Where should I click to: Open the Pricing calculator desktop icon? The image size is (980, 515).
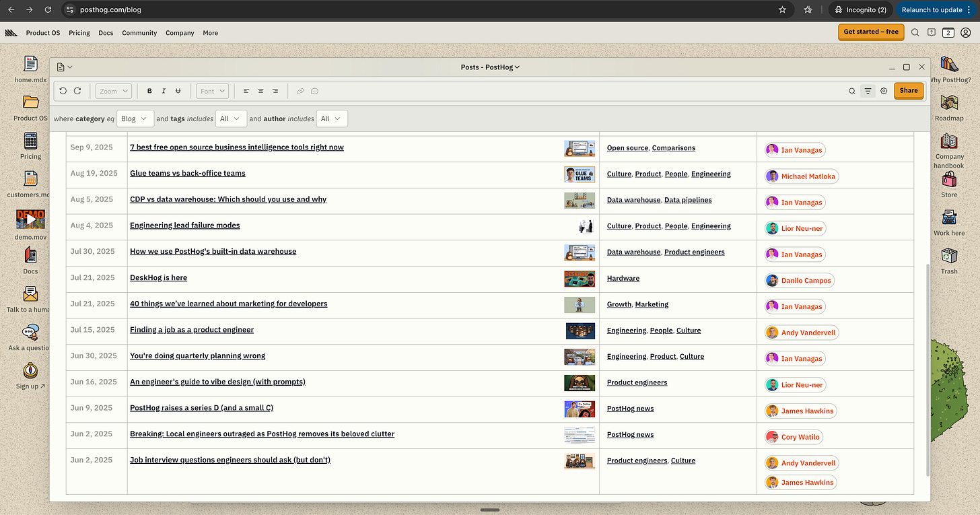click(x=30, y=146)
